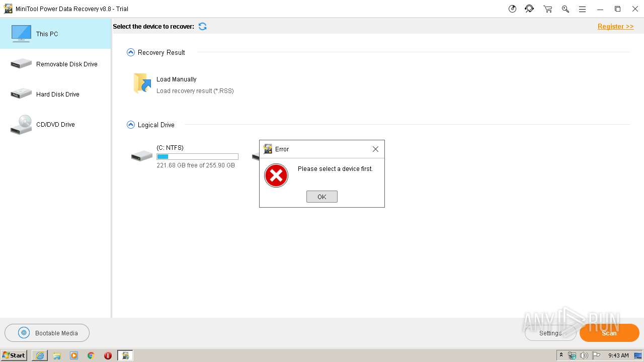This screenshot has width=644, height=362.
Task: Click the This PC monitor icon
Action: click(x=21, y=34)
